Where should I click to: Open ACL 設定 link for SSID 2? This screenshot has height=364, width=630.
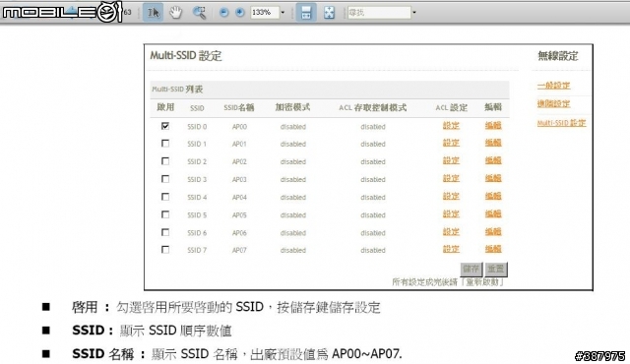(x=451, y=160)
